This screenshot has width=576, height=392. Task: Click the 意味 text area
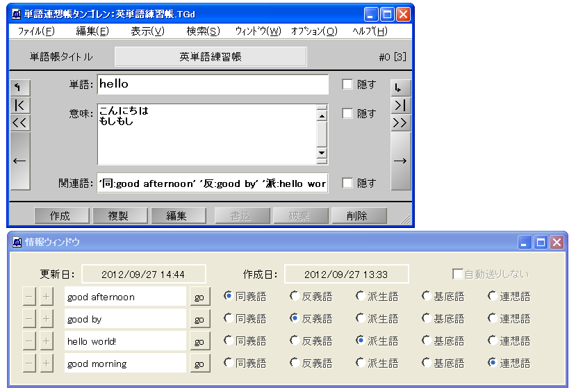pyautogui.click(x=207, y=134)
